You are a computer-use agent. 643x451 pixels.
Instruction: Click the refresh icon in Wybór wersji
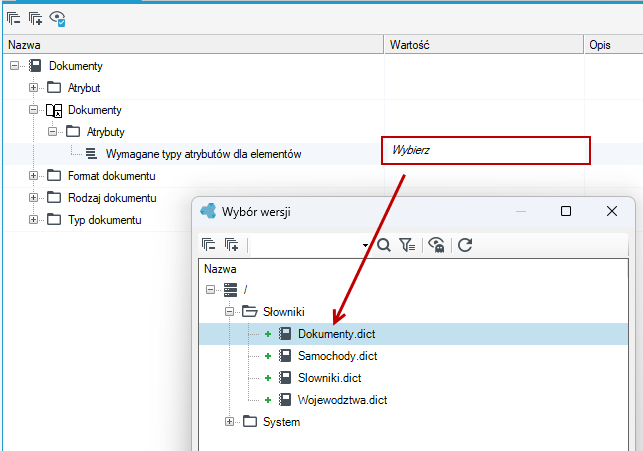click(465, 245)
